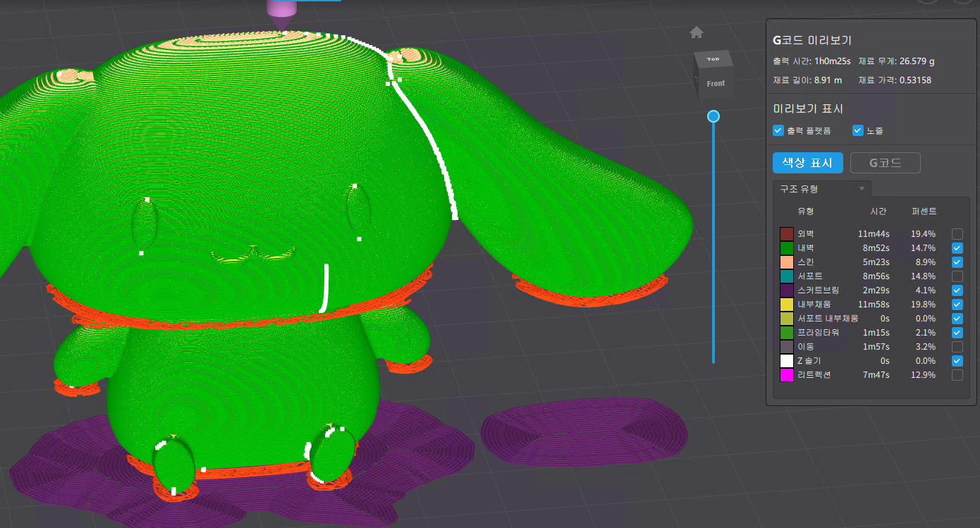Switch to the G코드 button

click(x=886, y=163)
